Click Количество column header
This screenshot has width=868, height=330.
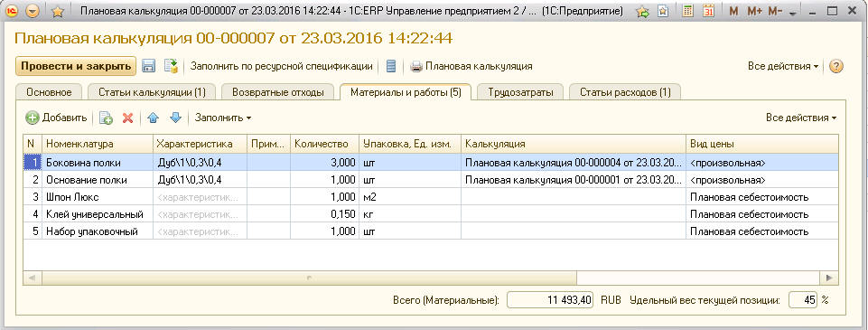pyautogui.click(x=325, y=144)
